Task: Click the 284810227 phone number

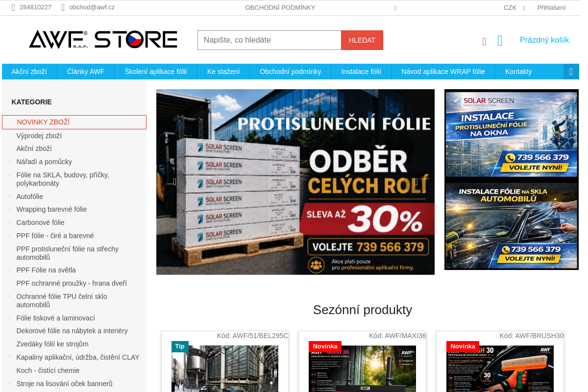Action: (x=35, y=7)
